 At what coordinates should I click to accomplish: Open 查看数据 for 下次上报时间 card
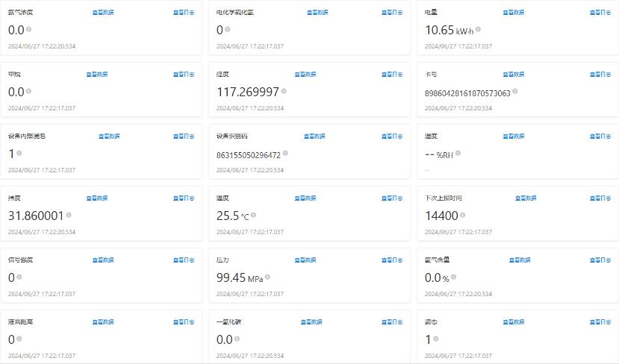526,198
